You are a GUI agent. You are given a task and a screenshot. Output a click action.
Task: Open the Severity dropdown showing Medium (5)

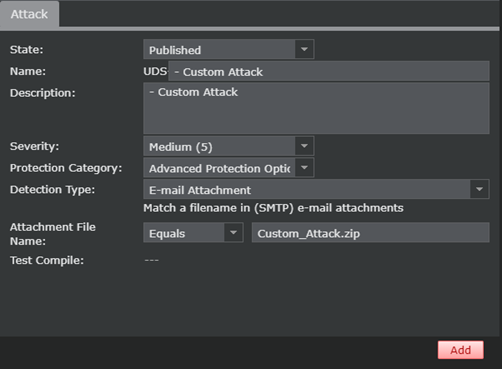point(229,146)
